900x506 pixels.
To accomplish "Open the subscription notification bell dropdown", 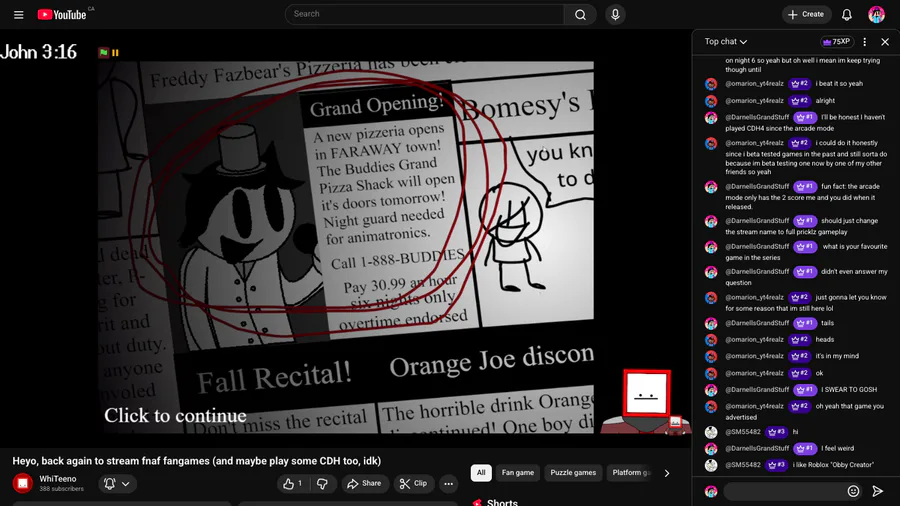I will (x=117, y=484).
